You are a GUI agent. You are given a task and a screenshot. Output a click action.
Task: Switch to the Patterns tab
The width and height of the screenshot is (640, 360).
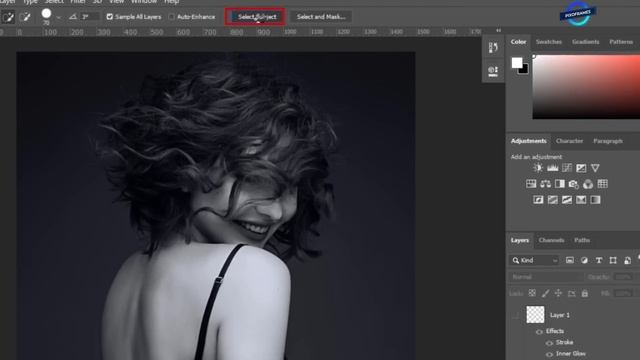[621, 42]
